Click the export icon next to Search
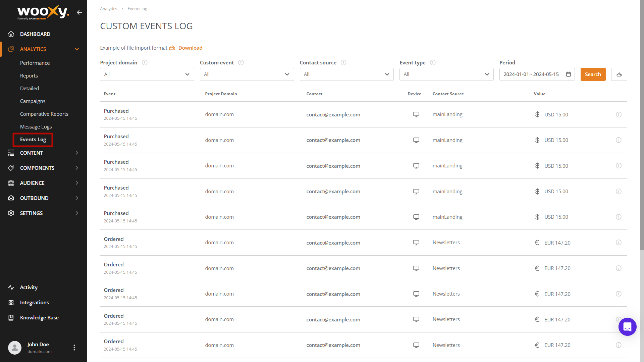 (x=619, y=74)
